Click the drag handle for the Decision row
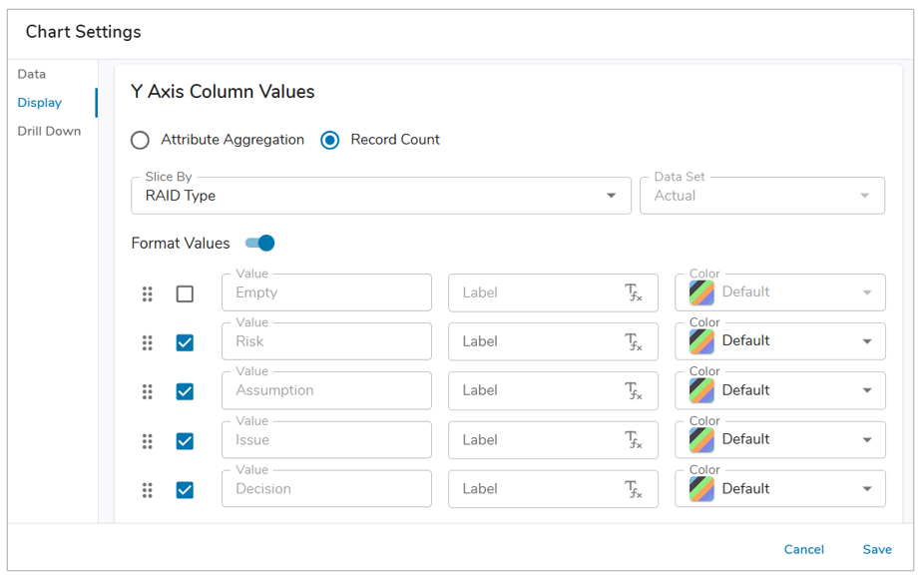 click(148, 490)
